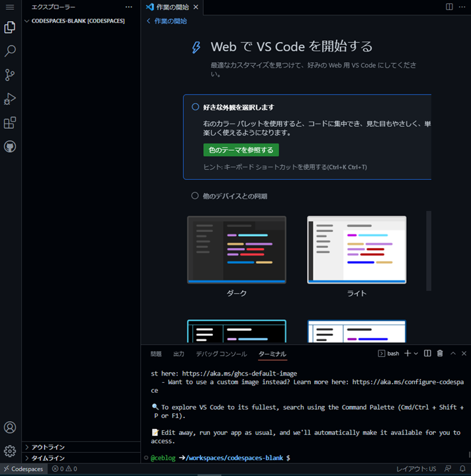
Task: Select the bash terminal entry
Action: (388, 353)
